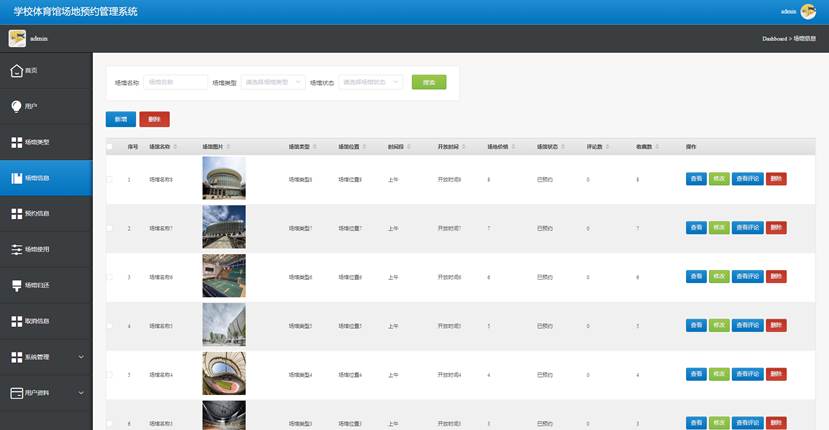The image size is (829, 430).
Task: Sort by 开放时间 column sort icon
Action: [x=464, y=147]
